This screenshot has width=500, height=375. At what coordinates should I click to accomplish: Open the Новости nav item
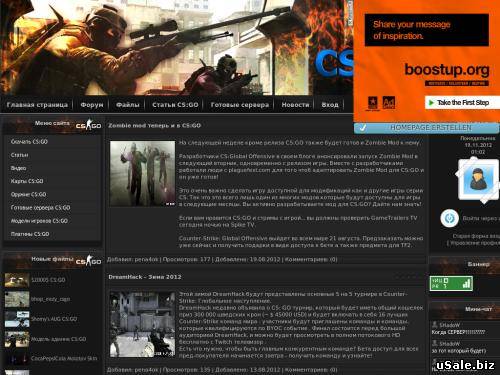pyautogui.click(x=295, y=105)
